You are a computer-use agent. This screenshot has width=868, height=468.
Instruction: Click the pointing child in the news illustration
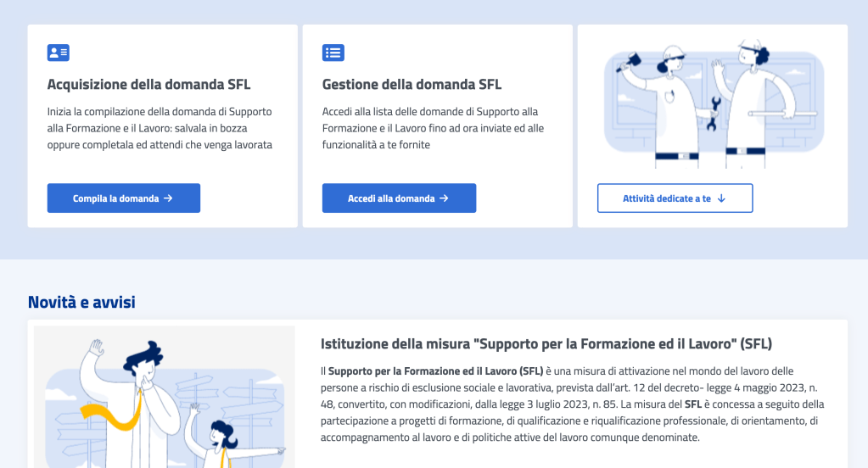pos(222,441)
